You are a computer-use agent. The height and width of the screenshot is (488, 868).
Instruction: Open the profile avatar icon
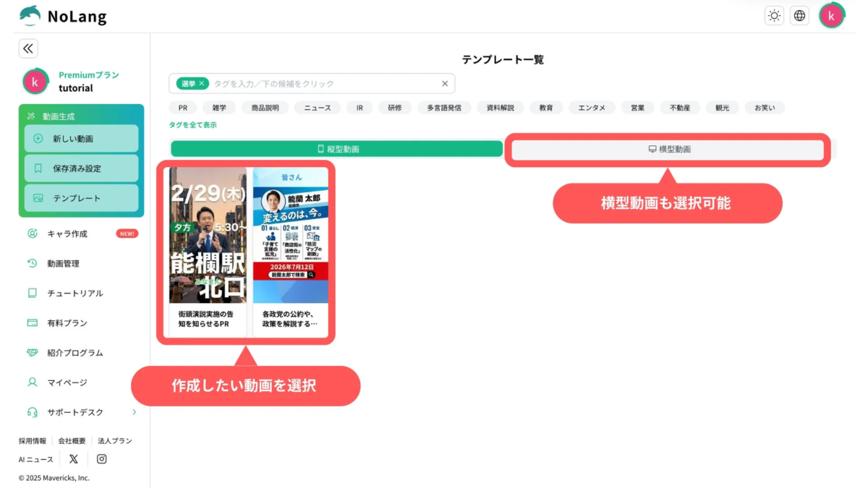coord(831,15)
